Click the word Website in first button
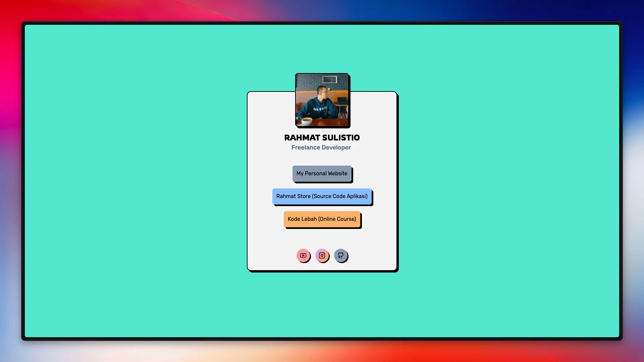This screenshot has height=362, width=644. [x=338, y=174]
